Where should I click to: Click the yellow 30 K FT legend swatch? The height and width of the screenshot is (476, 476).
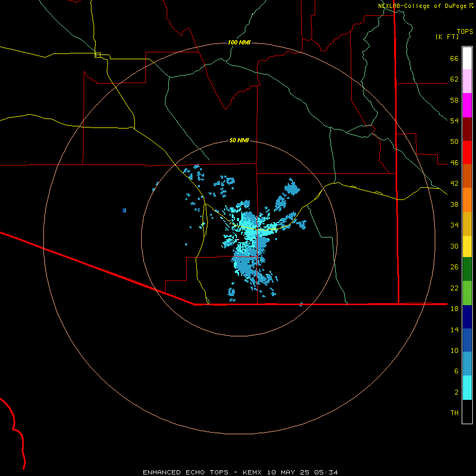coord(467,246)
